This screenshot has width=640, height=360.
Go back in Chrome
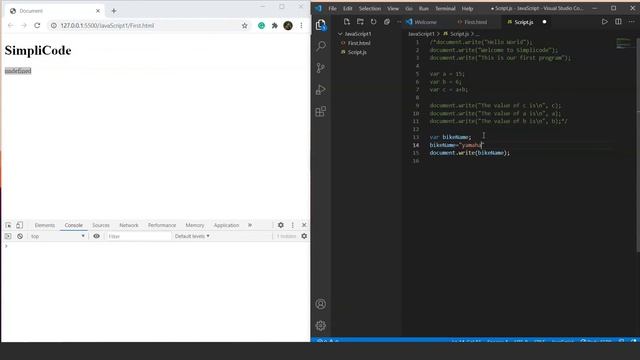point(11,25)
